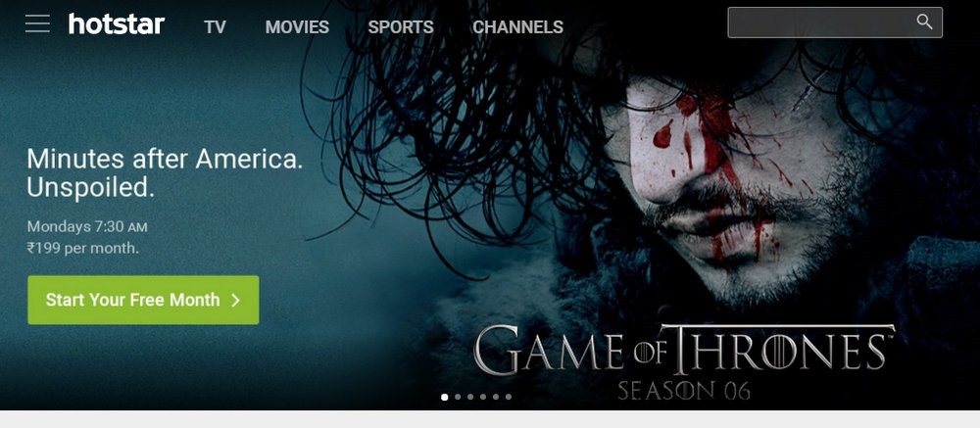Jump to the third carousel dot

coord(470,397)
